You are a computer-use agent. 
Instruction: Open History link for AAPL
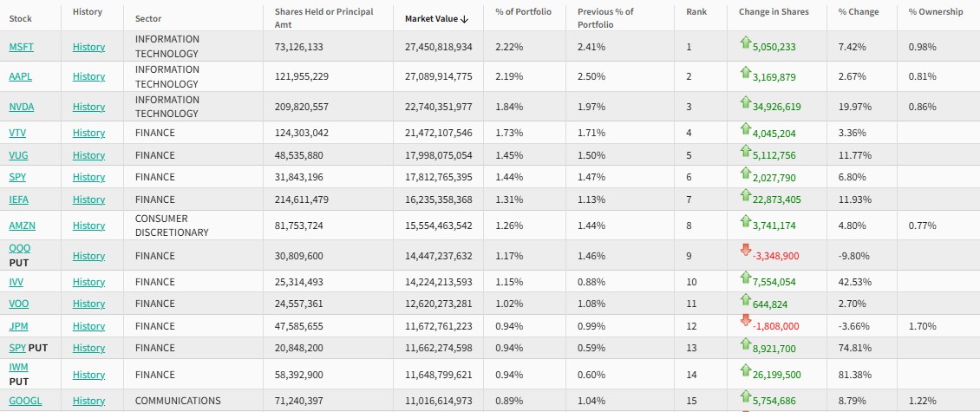(x=88, y=76)
